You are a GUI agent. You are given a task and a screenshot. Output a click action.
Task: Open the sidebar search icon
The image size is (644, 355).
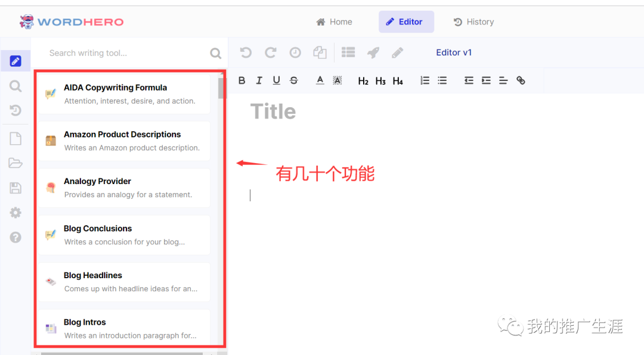[15, 86]
